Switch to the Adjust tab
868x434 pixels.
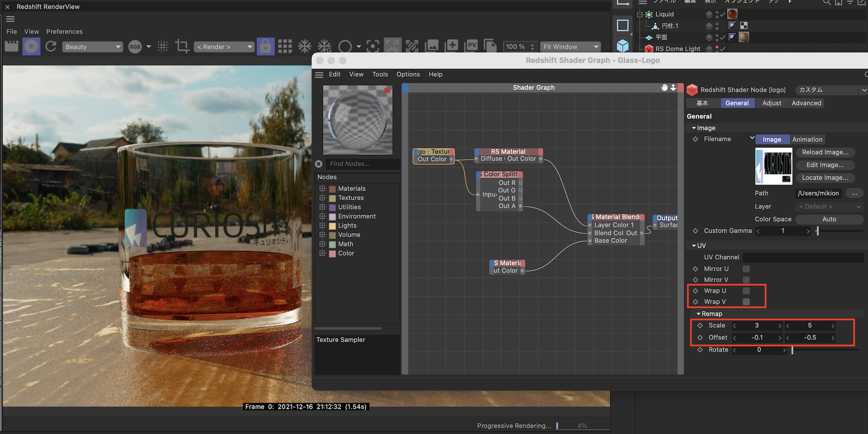(x=771, y=103)
